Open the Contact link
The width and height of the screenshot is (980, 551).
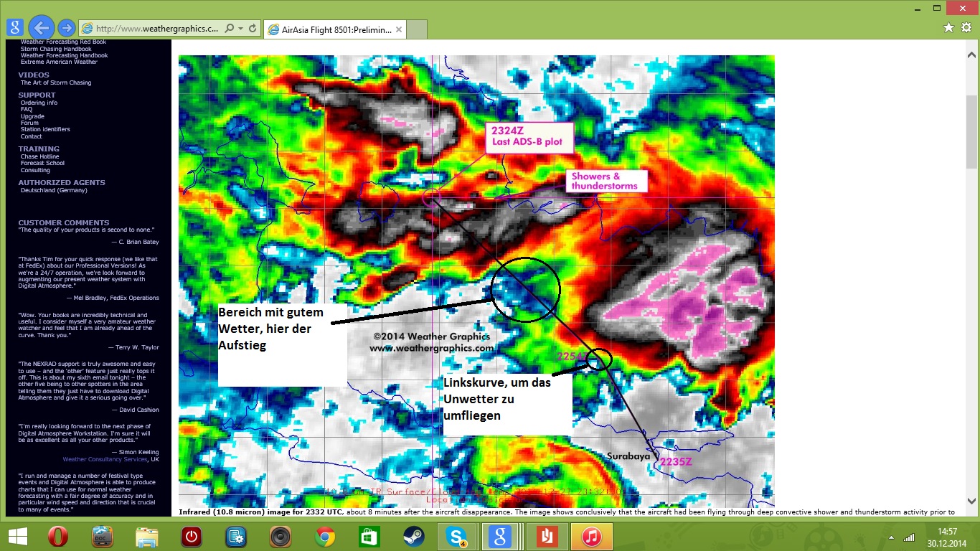tap(32, 136)
